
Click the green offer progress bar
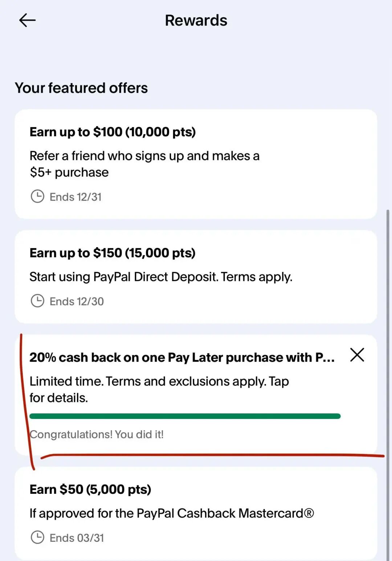185,416
